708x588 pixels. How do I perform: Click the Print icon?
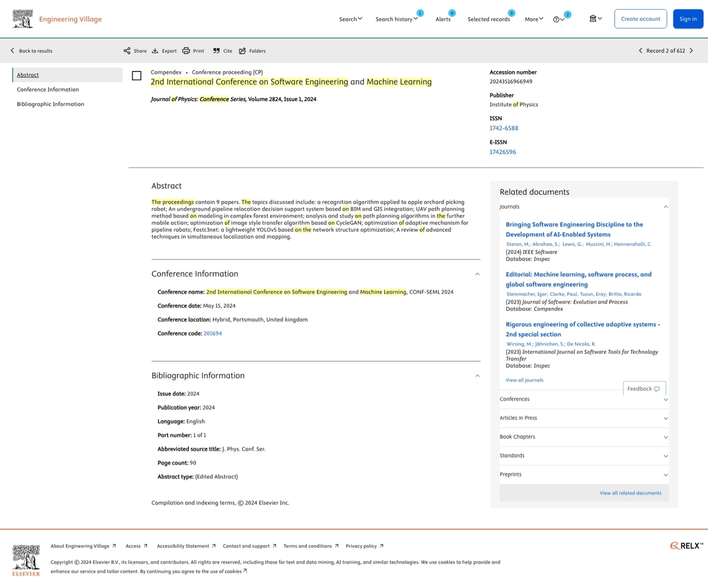186,51
